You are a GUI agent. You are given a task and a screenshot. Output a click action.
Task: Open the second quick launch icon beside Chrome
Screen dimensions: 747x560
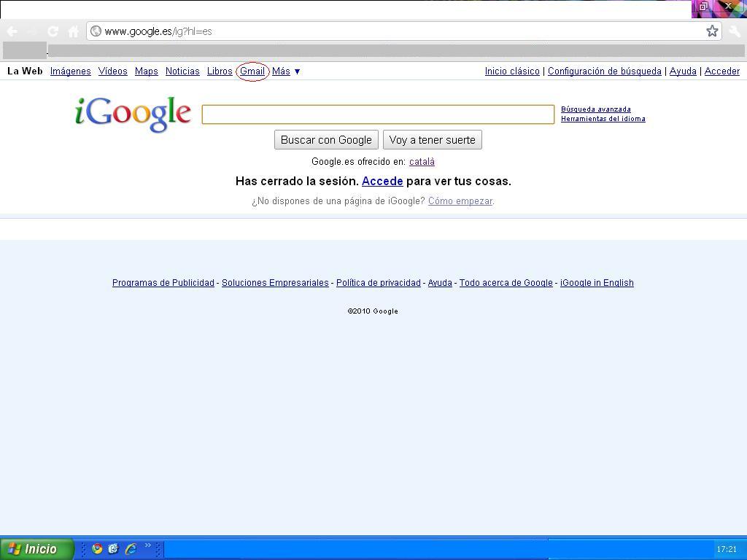[113, 548]
